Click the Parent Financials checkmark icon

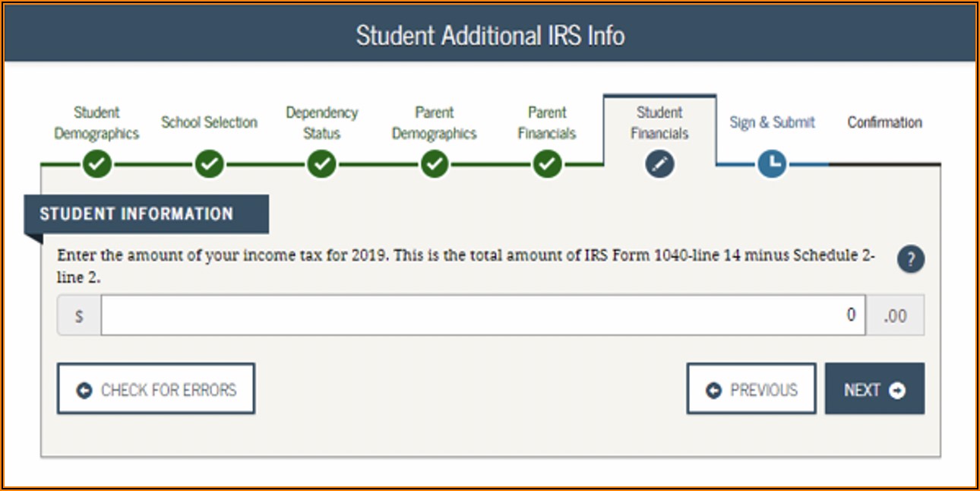click(x=547, y=163)
